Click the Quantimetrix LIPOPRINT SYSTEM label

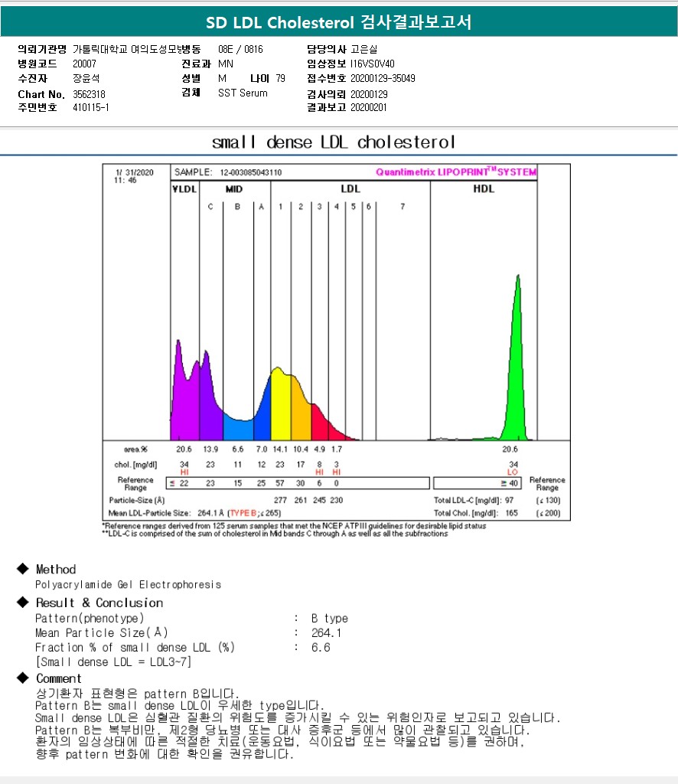[x=456, y=172]
